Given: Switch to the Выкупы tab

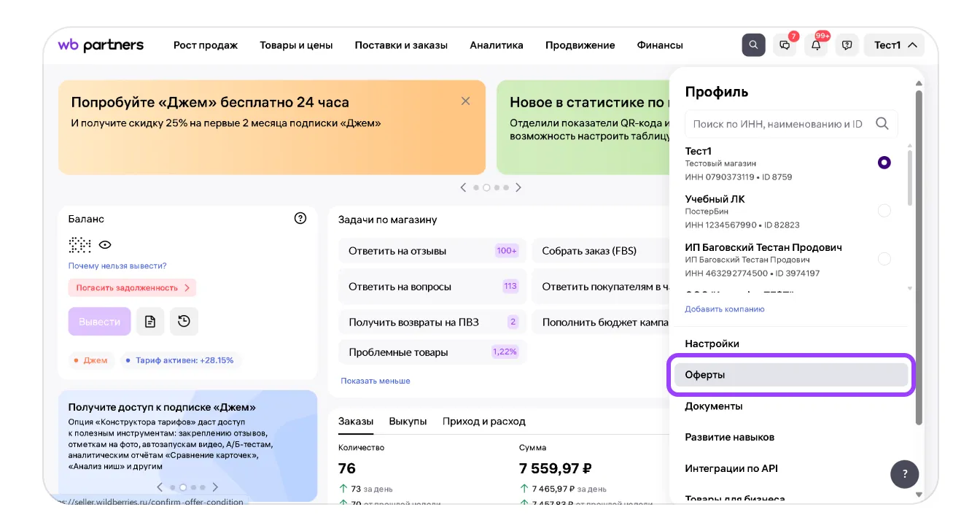Looking at the screenshot, I should (x=408, y=422).
